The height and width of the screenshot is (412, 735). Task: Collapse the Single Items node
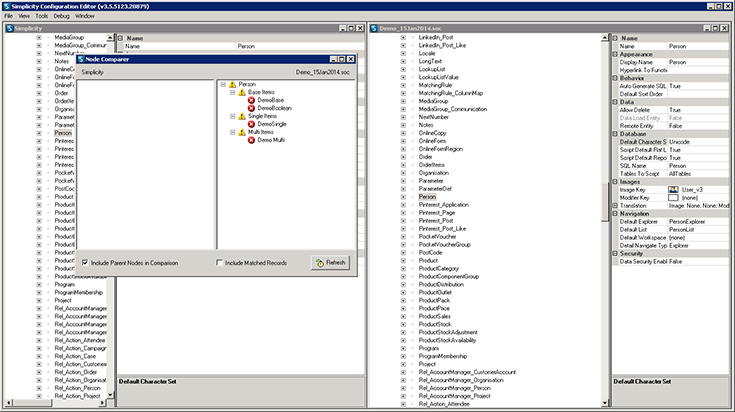(232, 116)
